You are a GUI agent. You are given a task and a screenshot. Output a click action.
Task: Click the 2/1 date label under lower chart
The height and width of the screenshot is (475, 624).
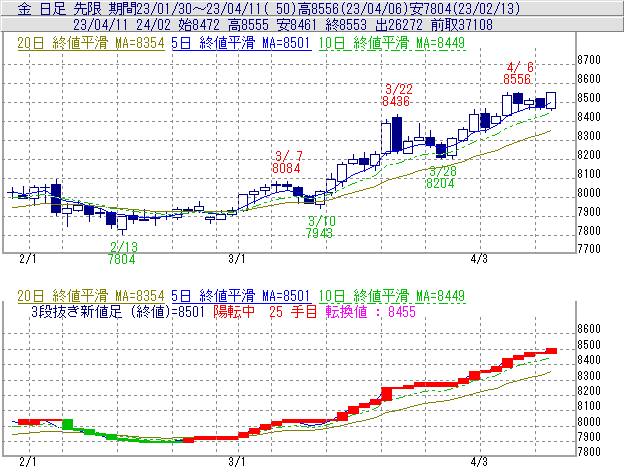point(28,462)
